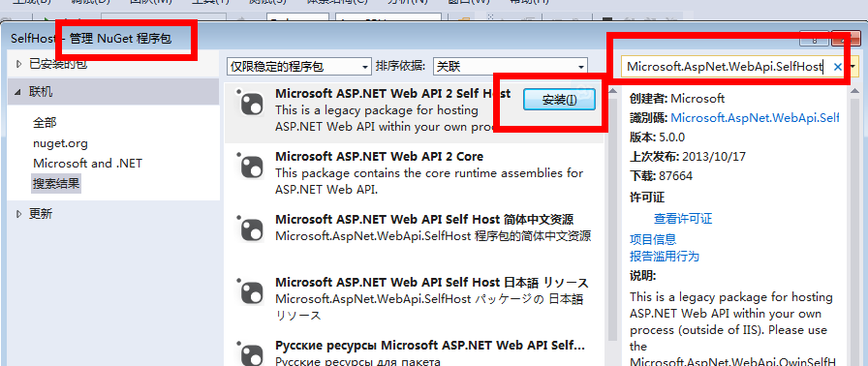Select 搜索结果 in the left pane

(56, 184)
